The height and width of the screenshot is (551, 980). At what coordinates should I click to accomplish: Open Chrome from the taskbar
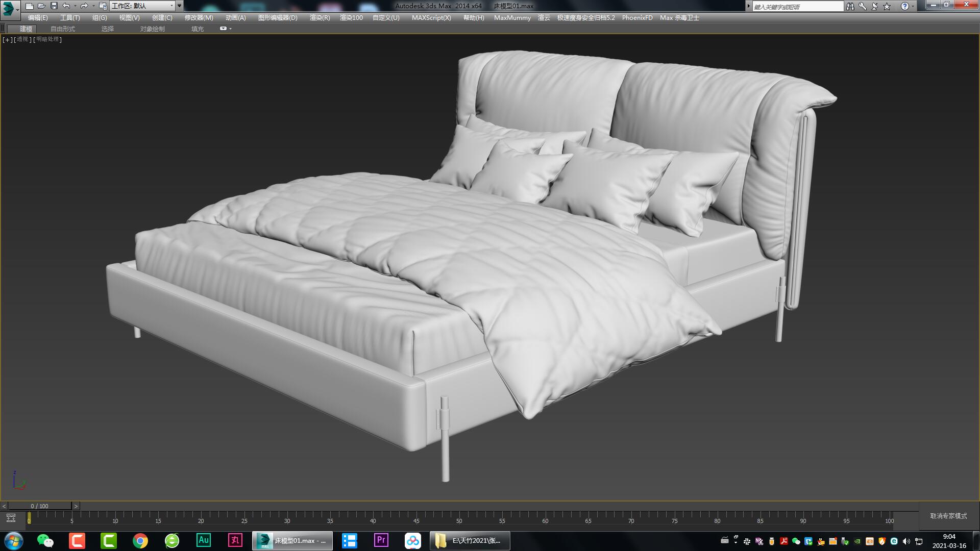(x=139, y=540)
